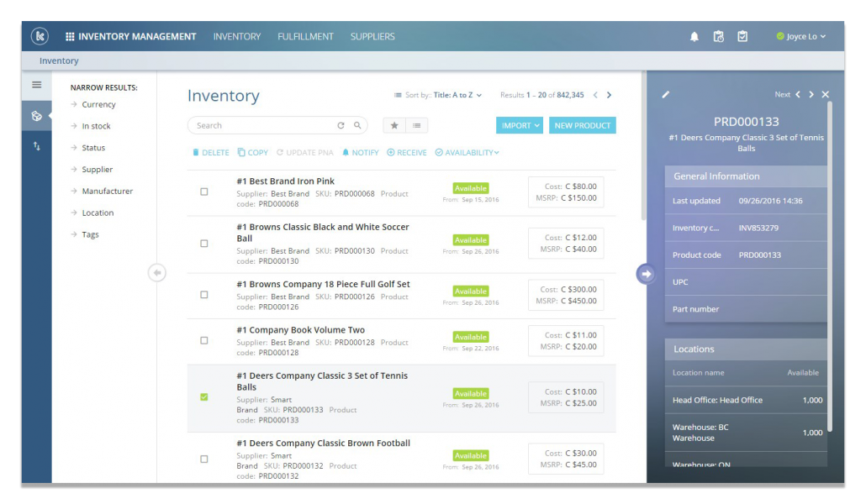Click the detail panel vertical scrollbar
Image resolution: width=866 pixels, height=504 pixels.
click(830, 265)
